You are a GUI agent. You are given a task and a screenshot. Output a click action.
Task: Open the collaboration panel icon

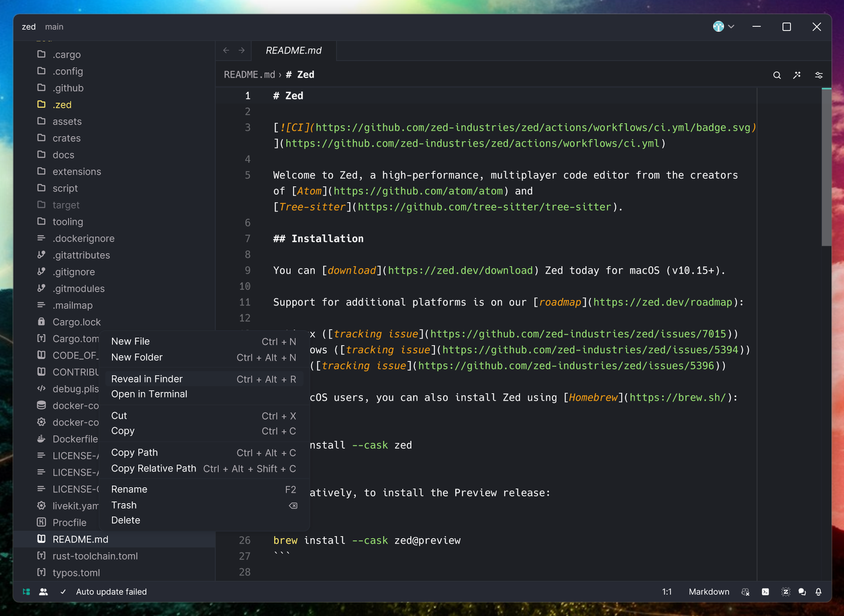43,592
